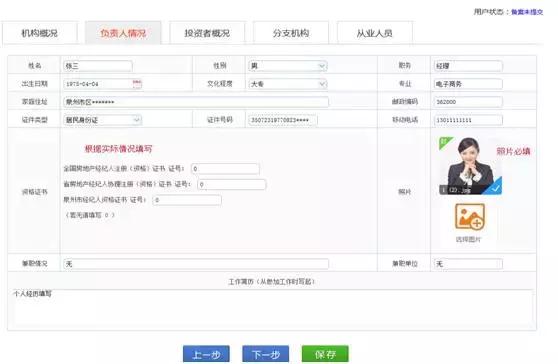
Task: Click the red 根据实际情况填写 note
Action: coord(118,149)
